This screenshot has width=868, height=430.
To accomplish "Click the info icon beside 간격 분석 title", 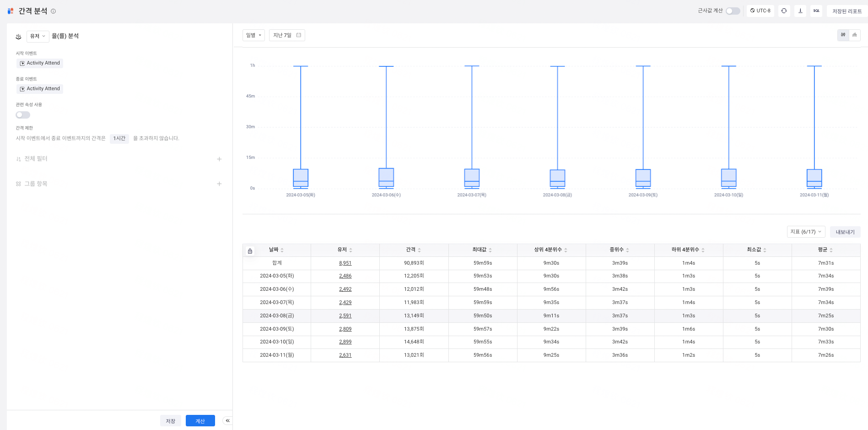I will click(53, 11).
